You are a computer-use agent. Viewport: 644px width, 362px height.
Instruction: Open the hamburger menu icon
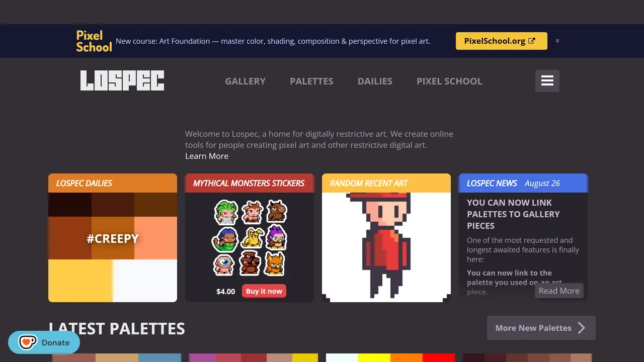547,80
